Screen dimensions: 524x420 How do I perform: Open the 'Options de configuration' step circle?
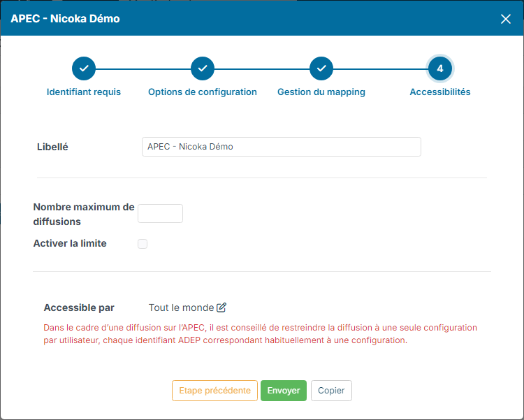tap(203, 68)
